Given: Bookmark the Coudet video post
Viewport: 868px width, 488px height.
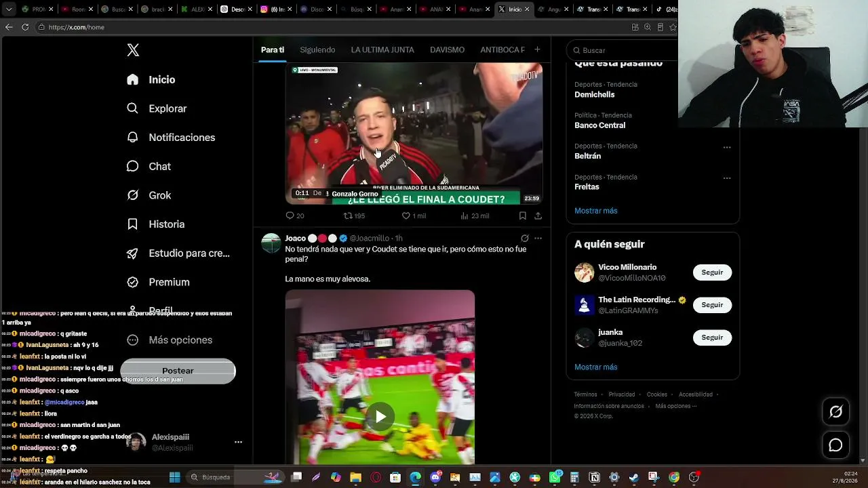Looking at the screenshot, I should (x=522, y=216).
